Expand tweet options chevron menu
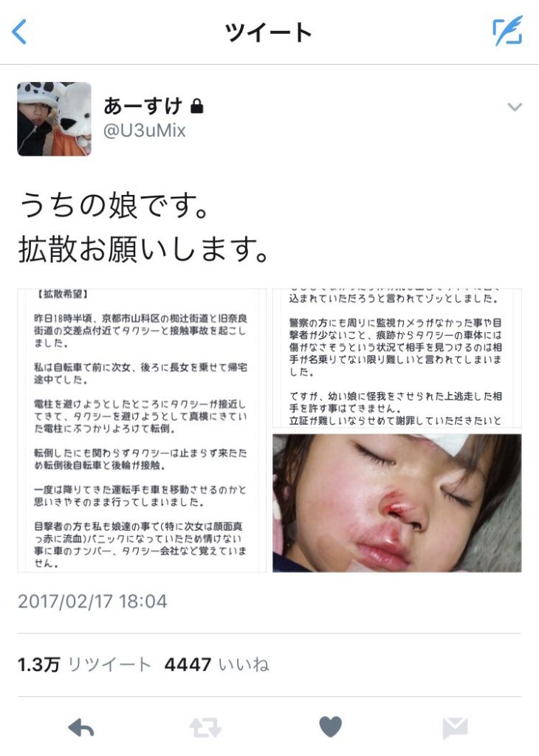 click(x=515, y=106)
